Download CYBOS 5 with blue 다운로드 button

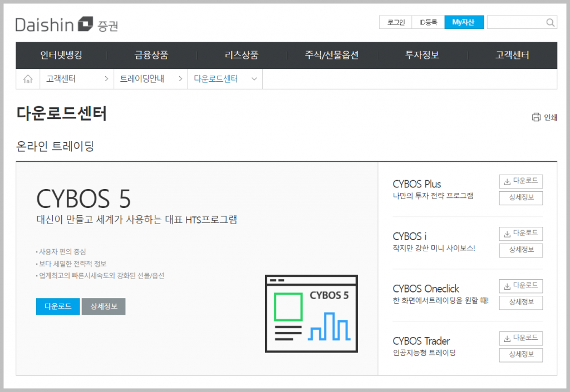pos(58,306)
